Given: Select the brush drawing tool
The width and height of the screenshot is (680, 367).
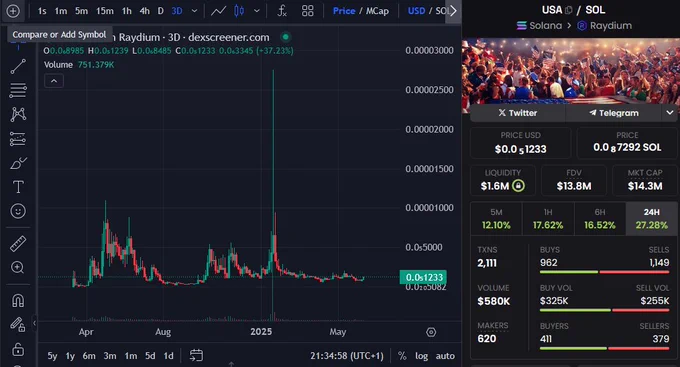Looking at the screenshot, I should point(18,163).
